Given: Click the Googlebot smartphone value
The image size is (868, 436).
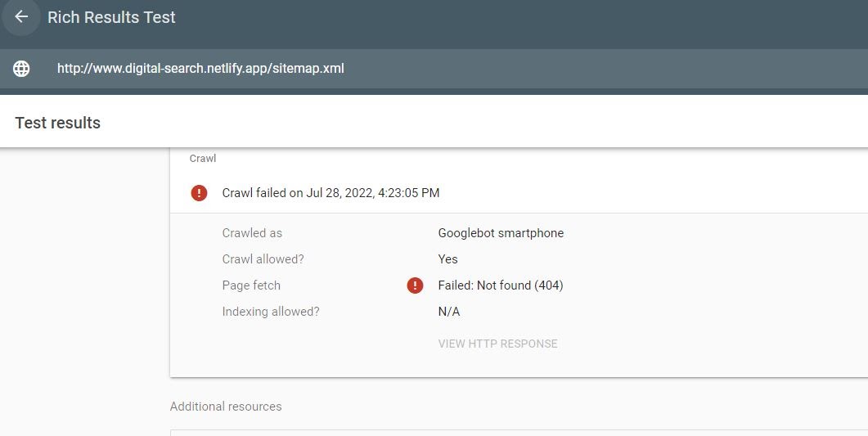Looking at the screenshot, I should tap(501, 233).
